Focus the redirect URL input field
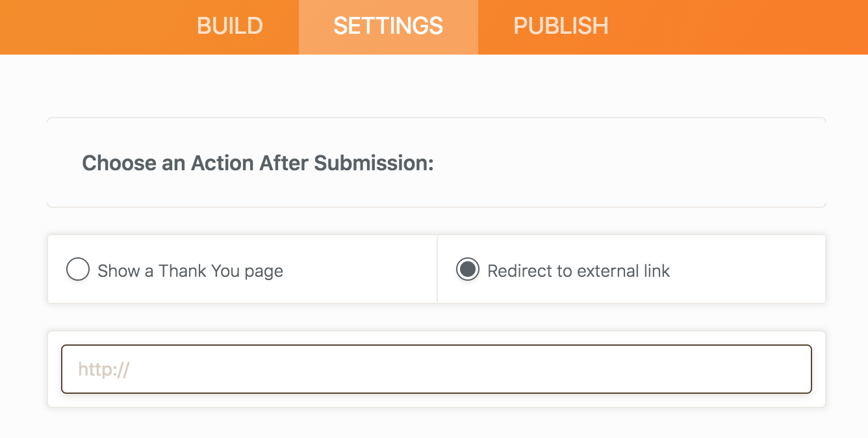The image size is (868, 438). [437, 369]
